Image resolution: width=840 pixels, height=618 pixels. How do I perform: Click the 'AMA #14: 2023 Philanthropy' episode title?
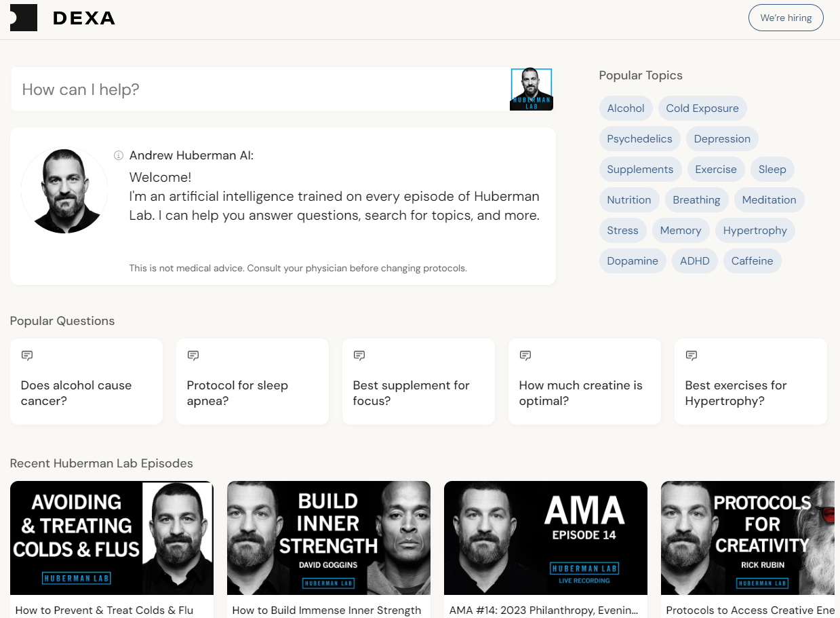(544, 611)
